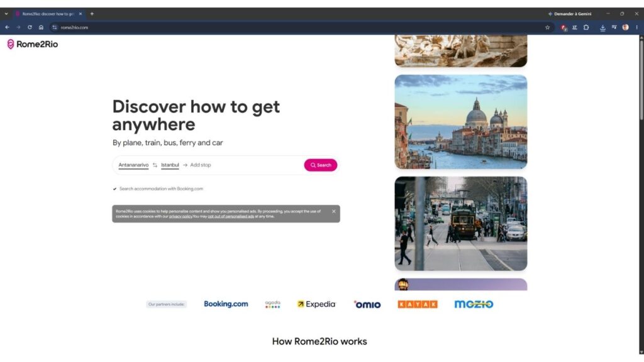
Task: Follow the opt out of personalised ads link
Action: click(x=231, y=216)
